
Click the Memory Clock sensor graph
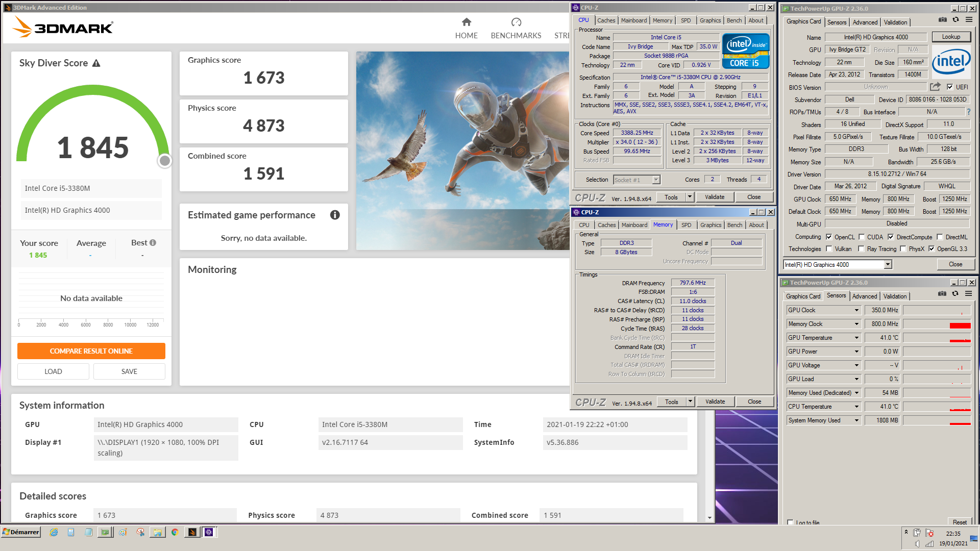point(937,324)
